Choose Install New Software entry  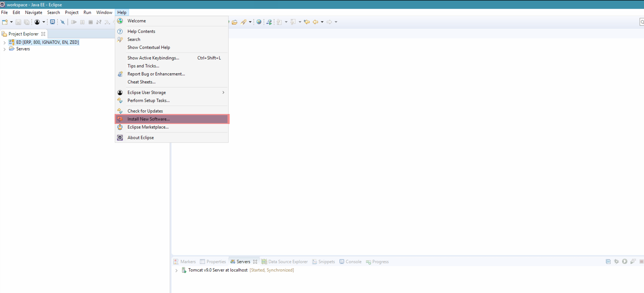[x=172, y=119]
